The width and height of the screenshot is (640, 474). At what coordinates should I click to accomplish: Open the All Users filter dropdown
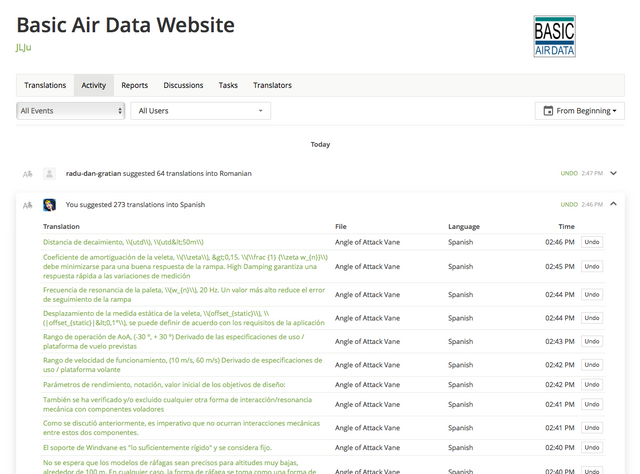(x=200, y=111)
